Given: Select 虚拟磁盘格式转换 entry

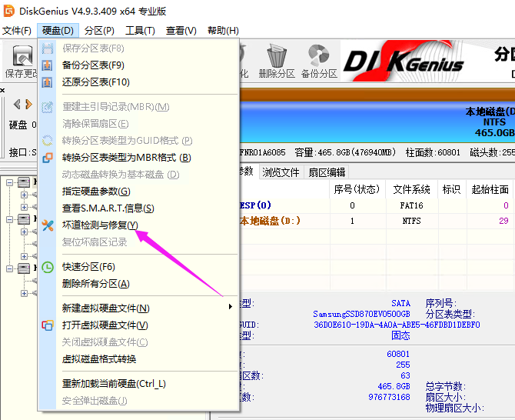Looking at the screenshot, I should coord(138,359).
